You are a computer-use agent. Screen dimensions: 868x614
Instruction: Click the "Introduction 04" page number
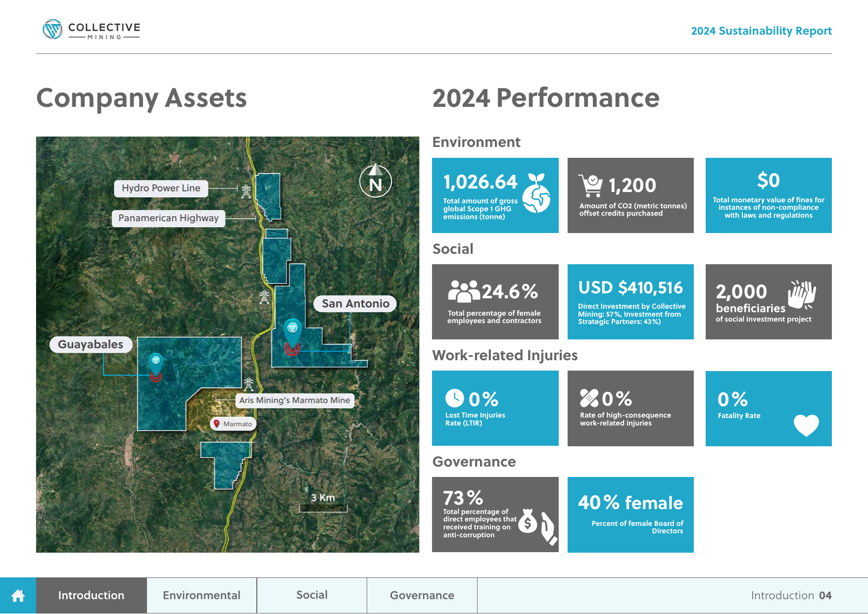pos(791,596)
